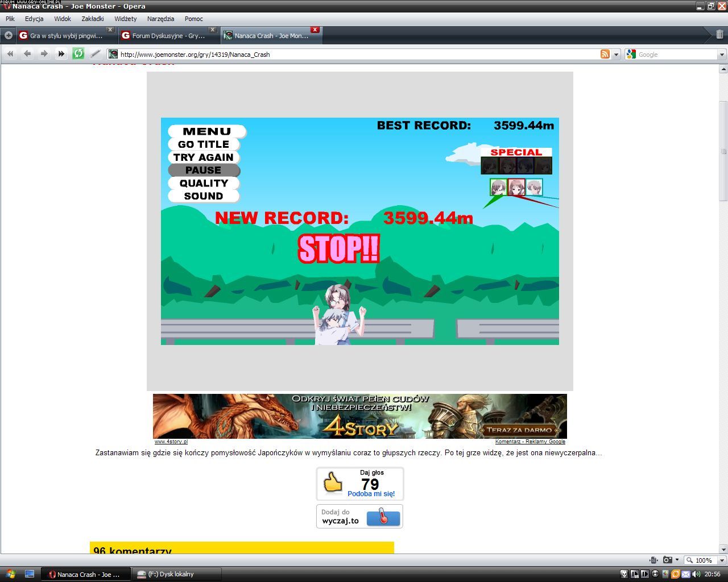Click the URL address field
Viewport: 728px width, 582px height.
(358, 55)
